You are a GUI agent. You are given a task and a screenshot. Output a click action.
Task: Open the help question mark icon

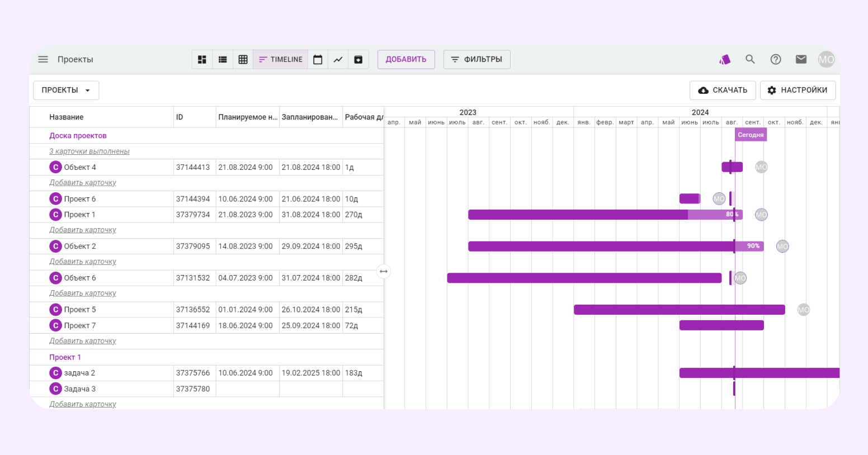[x=776, y=59]
